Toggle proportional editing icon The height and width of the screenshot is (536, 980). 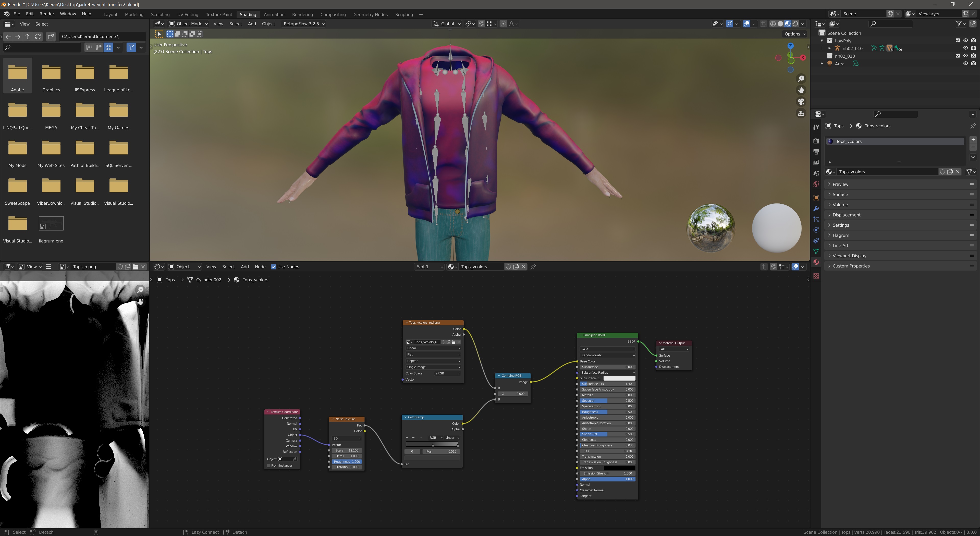(x=503, y=23)
